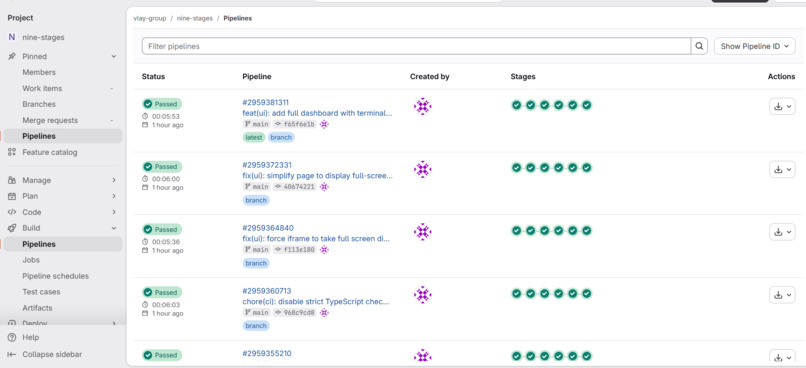806x368 pixels.
Task: Click the first stage status icon of pipeline #2959372331
Action: click(517, 168)
